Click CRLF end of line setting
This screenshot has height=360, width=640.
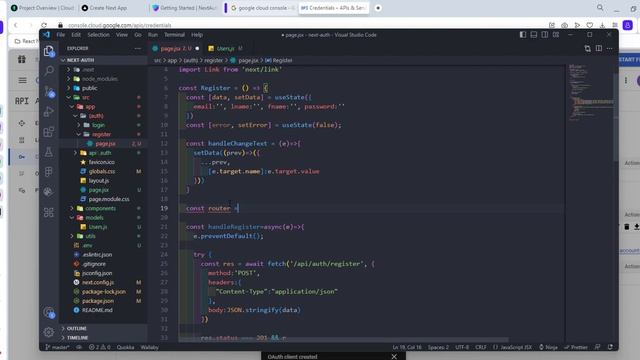(x=480, y=347)
